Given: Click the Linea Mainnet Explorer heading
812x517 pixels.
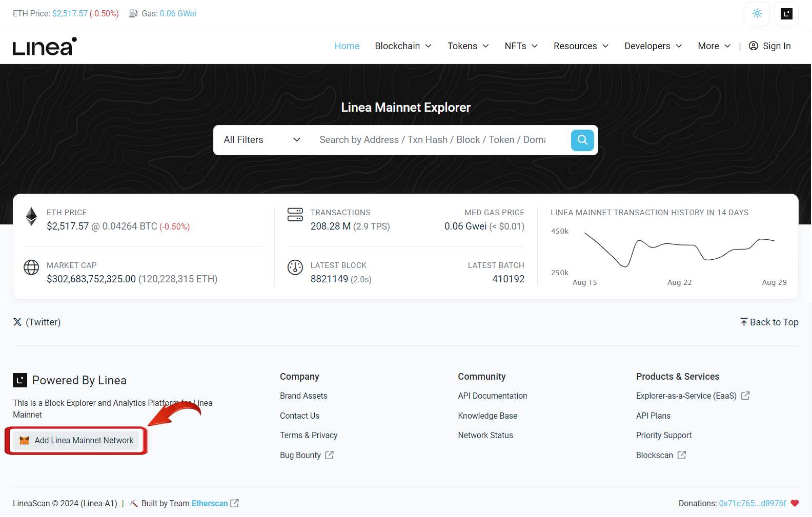Looking at the screenshot, I should pyautogui.click(x=405, y=107).
